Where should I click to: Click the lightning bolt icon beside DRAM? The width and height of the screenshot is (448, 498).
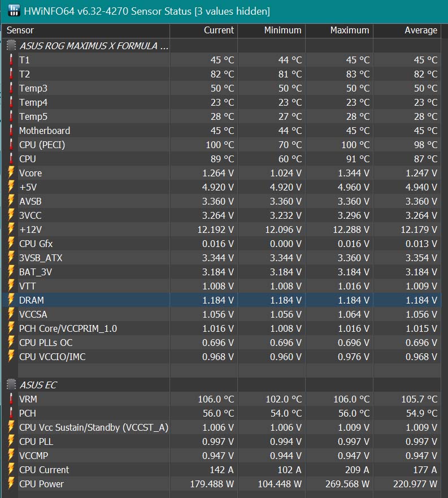click(x=11, y=300)
